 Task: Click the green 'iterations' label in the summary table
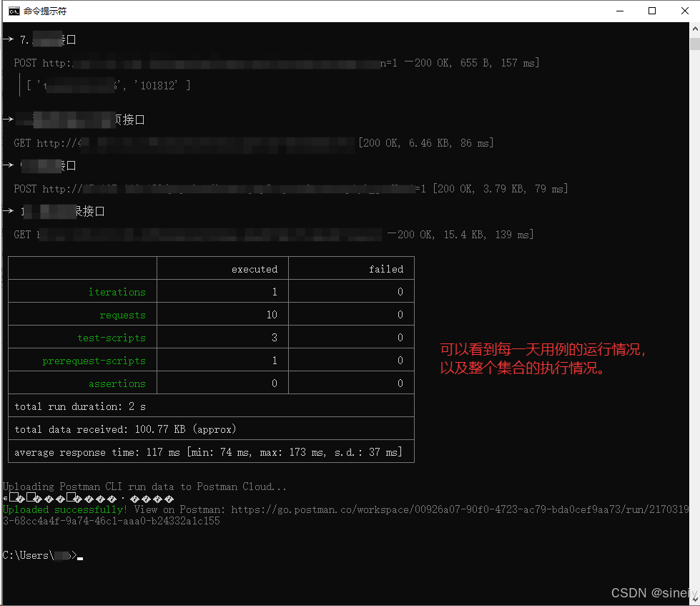(117, 291)
